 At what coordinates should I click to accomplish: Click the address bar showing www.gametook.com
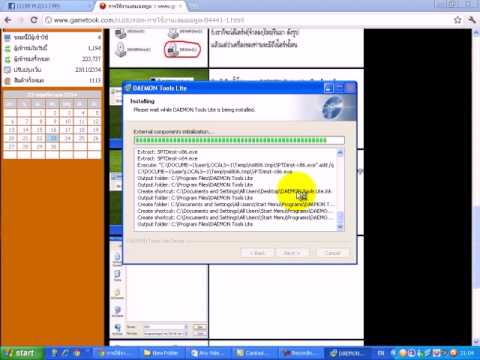click(247, 20)
